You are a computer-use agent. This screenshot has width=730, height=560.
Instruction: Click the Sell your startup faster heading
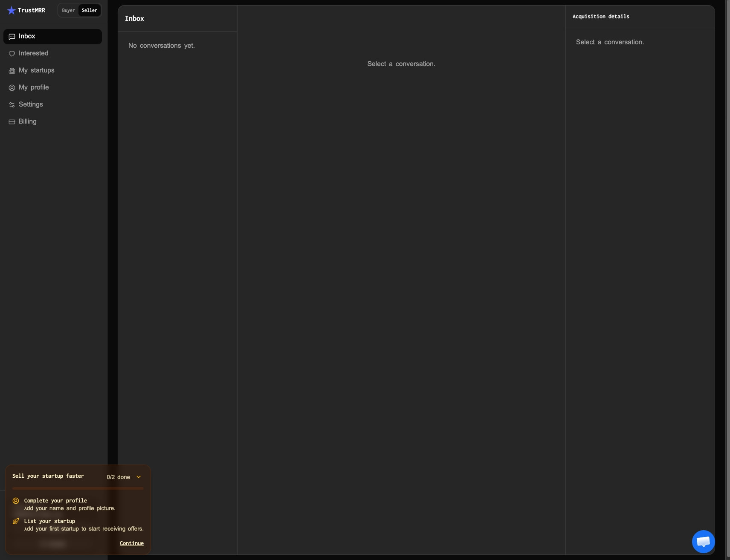click(48, 476)
